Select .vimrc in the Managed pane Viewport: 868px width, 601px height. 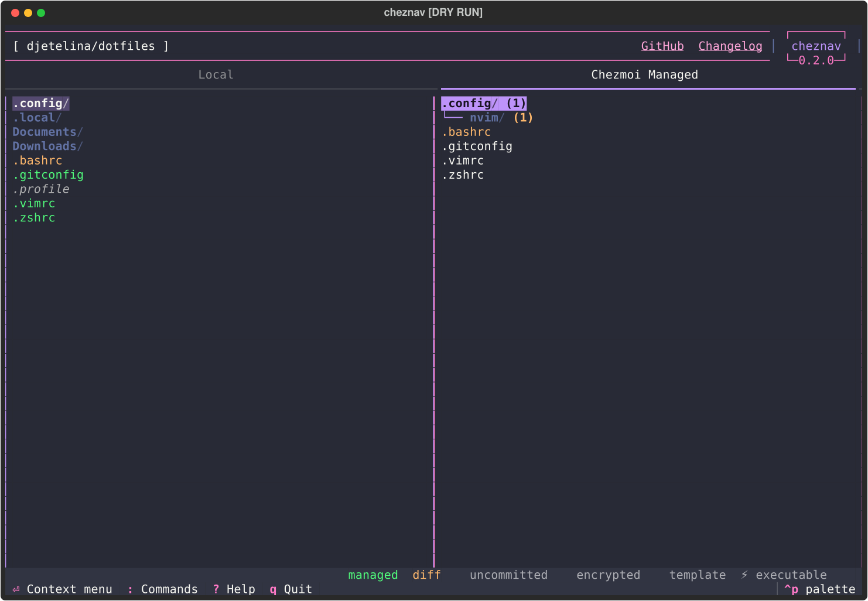point(463,161)
